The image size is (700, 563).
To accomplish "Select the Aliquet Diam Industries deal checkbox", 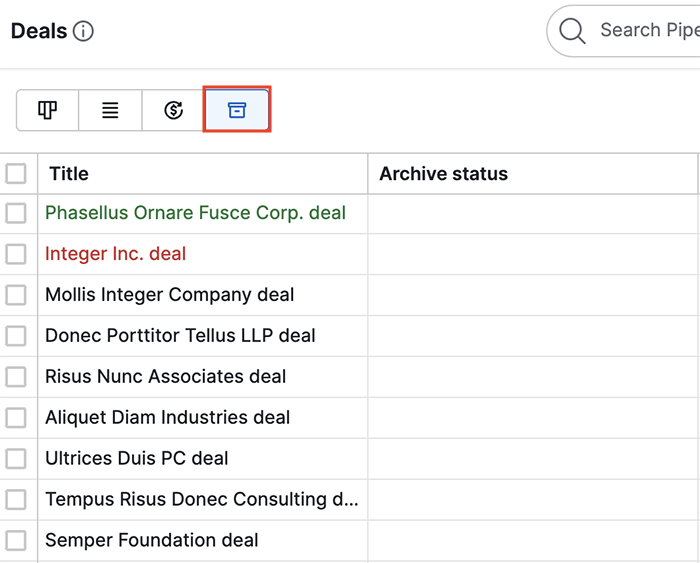I will (x=16, y=418).
